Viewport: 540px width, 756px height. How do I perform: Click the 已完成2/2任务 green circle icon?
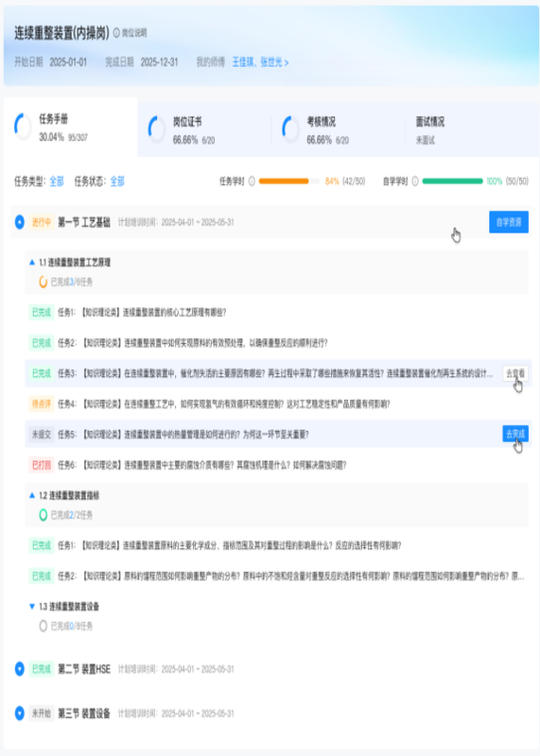43,515
